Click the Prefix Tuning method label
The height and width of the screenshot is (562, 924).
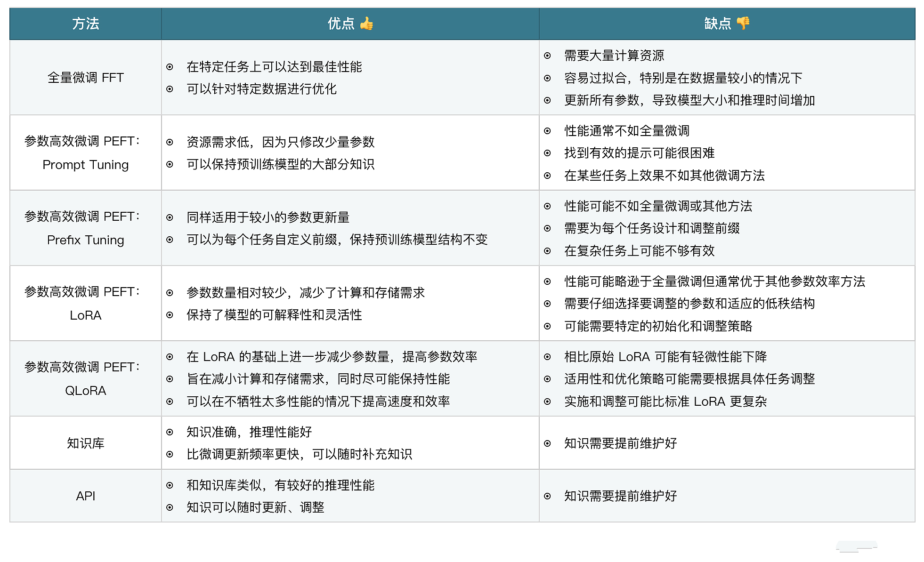pos(86,240)
